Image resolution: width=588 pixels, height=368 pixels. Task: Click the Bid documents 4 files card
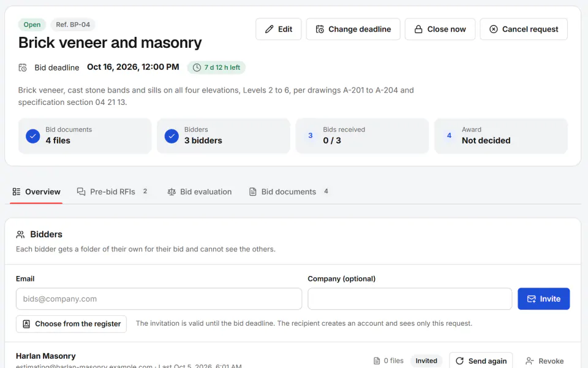[85, 136]
